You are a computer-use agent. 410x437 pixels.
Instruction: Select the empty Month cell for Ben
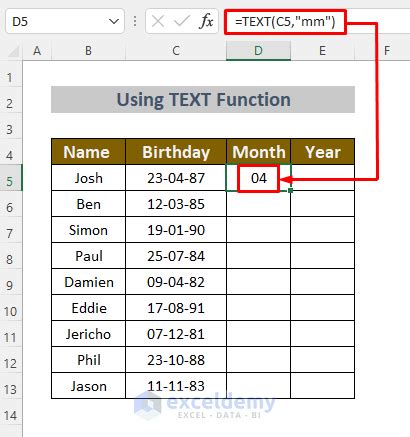(258, 204)
